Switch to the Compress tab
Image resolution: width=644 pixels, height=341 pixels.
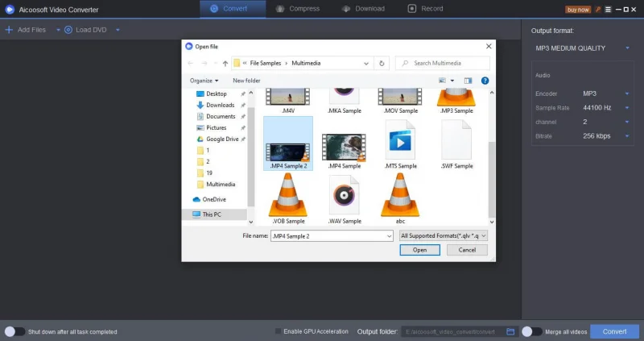pyautogui.click(x=298, y=9)
